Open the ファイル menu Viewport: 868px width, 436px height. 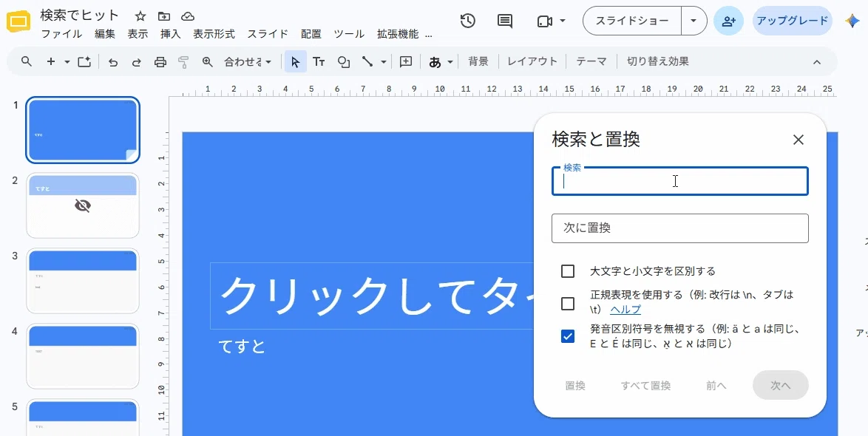[x=62, y=34]
